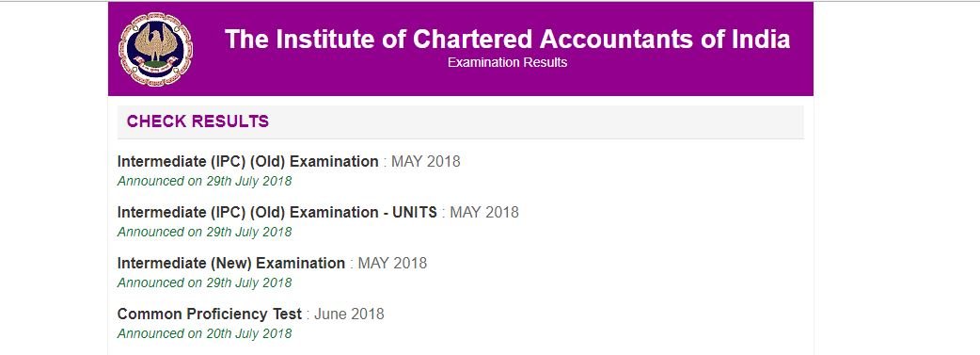
Task: Open Intermediate (IPC) (Old) Examination result link
Action: click(247, 162)
